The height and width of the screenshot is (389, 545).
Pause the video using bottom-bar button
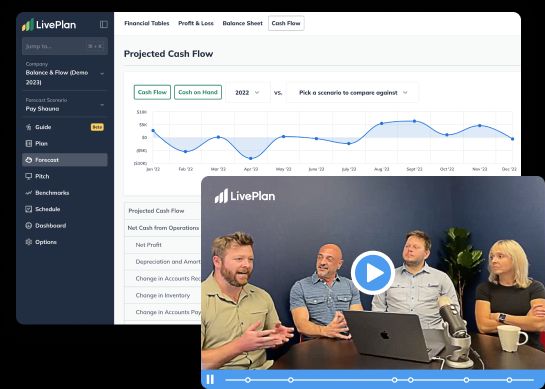pos(210,379)
